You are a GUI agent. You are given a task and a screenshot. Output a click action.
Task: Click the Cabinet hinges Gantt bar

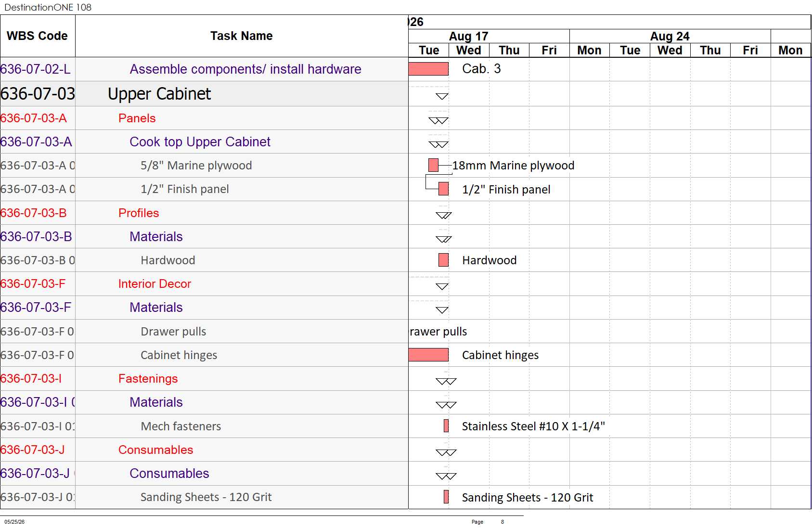[428, 355]
